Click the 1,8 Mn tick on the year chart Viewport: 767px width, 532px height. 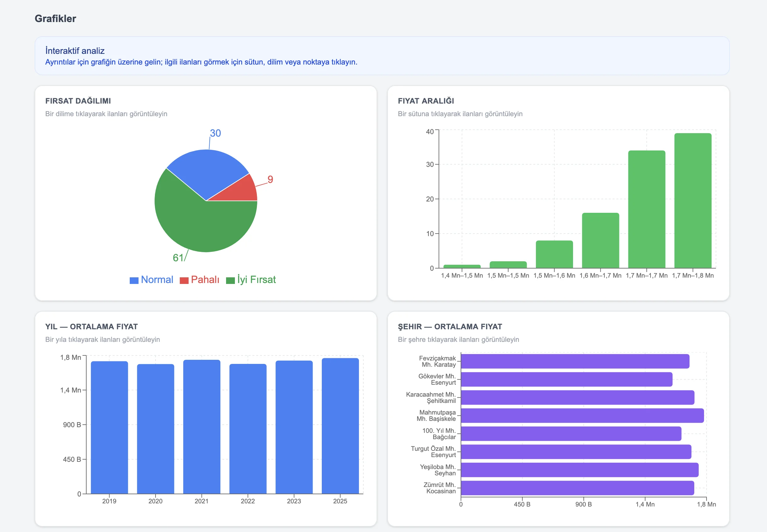(71, 358)
